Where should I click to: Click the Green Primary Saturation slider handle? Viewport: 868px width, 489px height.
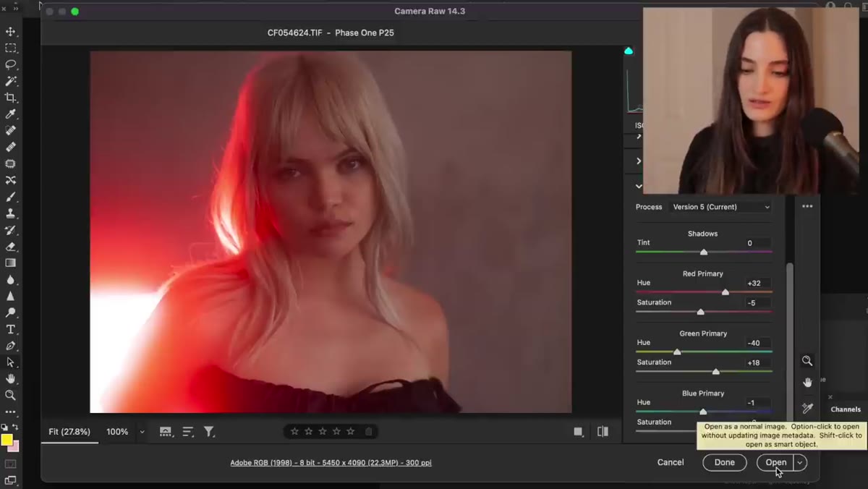(715, 371)
